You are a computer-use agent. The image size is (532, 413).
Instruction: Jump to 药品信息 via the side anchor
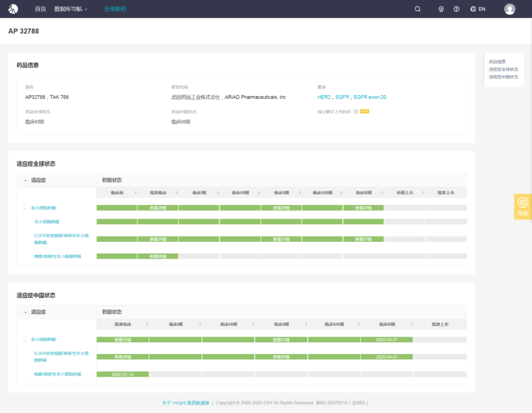(497, 62)
